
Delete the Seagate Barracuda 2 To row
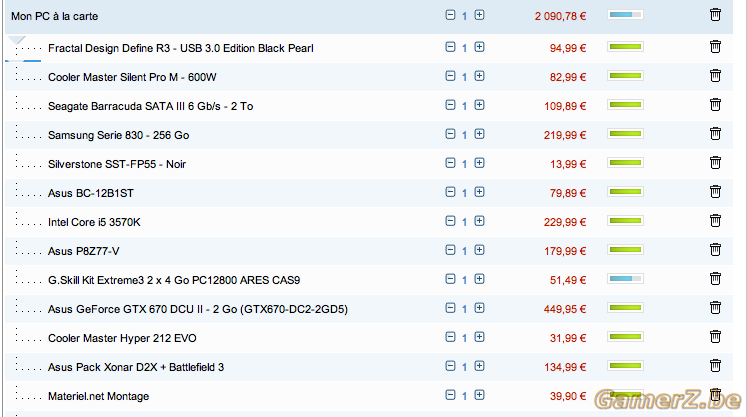coord(715,105)
